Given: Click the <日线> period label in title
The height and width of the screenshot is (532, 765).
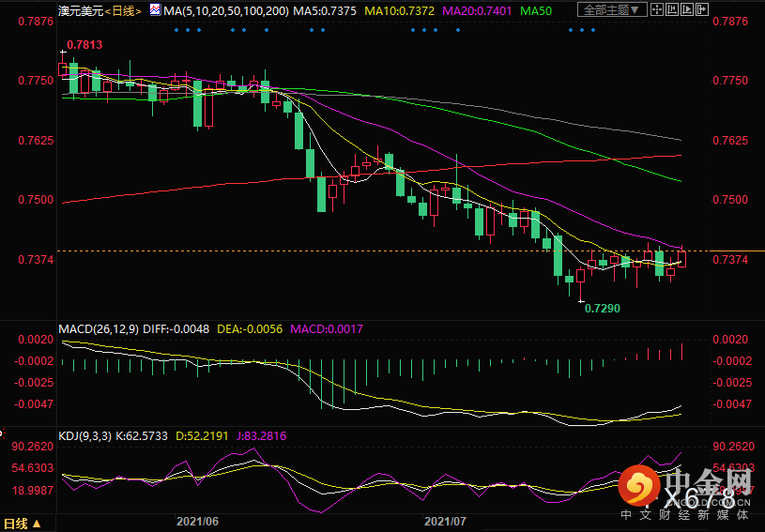Looking at the screenshot, I should (124, 10).
